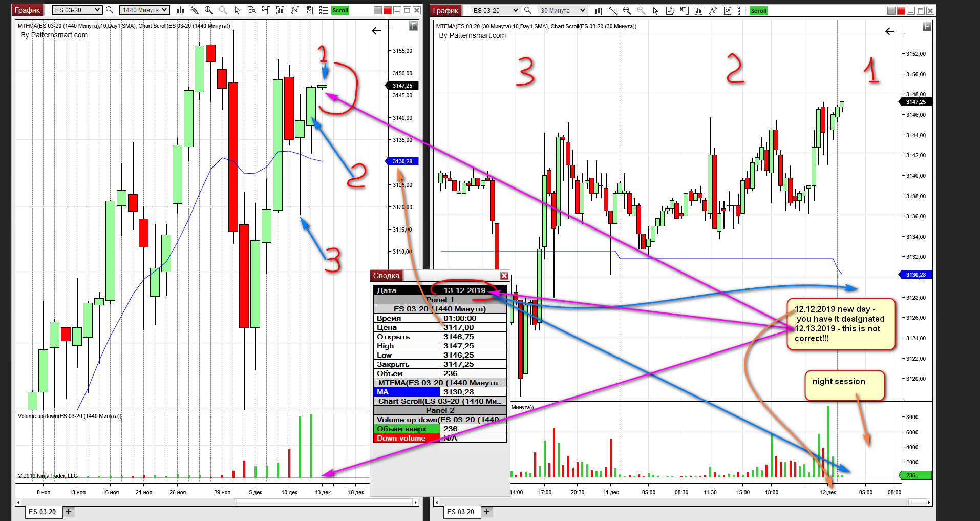Zoom out on the 1440 Минута chart
The image size is (980, 521).
[x=223, y=10]
